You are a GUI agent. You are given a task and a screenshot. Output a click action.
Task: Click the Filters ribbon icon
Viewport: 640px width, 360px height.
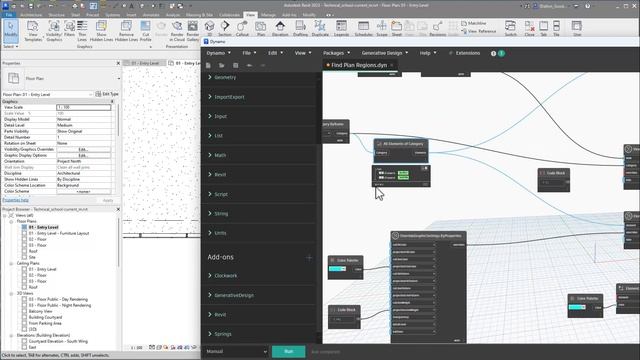pos(69,30)
